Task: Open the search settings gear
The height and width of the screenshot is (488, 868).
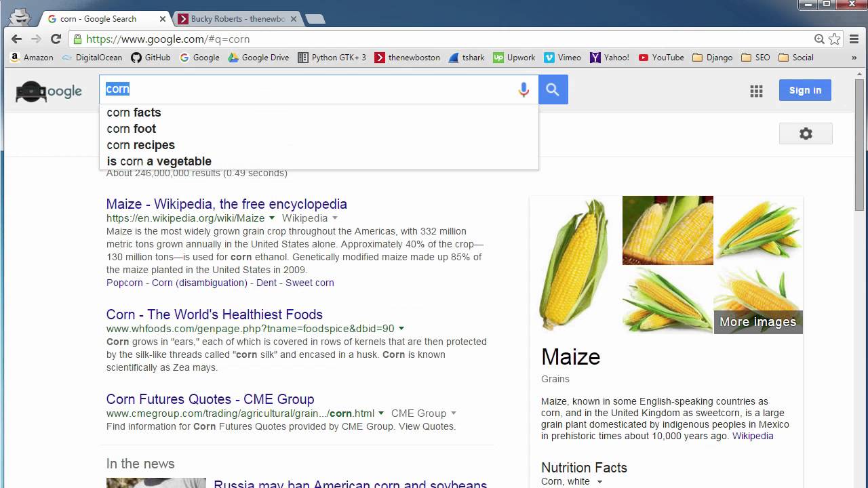Action: tap(806, 134)
